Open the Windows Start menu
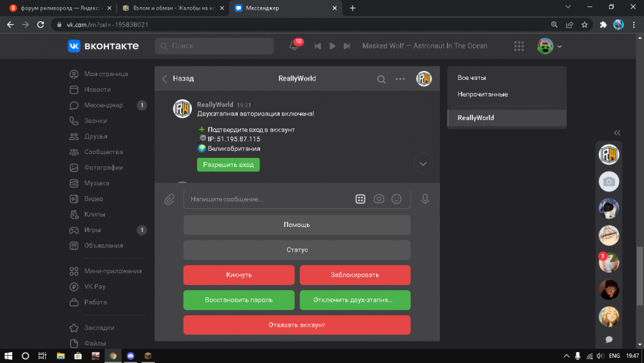The image size is (644, 363). [8, 356]
